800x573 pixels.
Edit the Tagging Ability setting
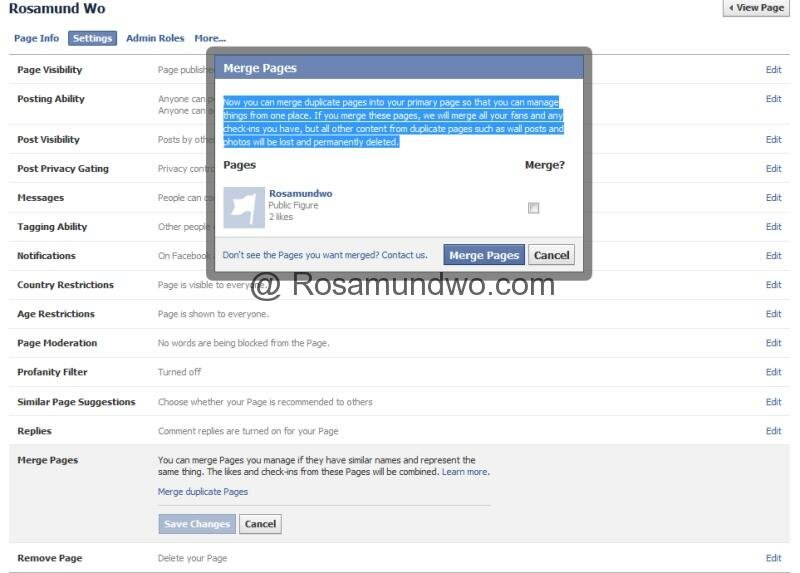click(x=773, y=227)
